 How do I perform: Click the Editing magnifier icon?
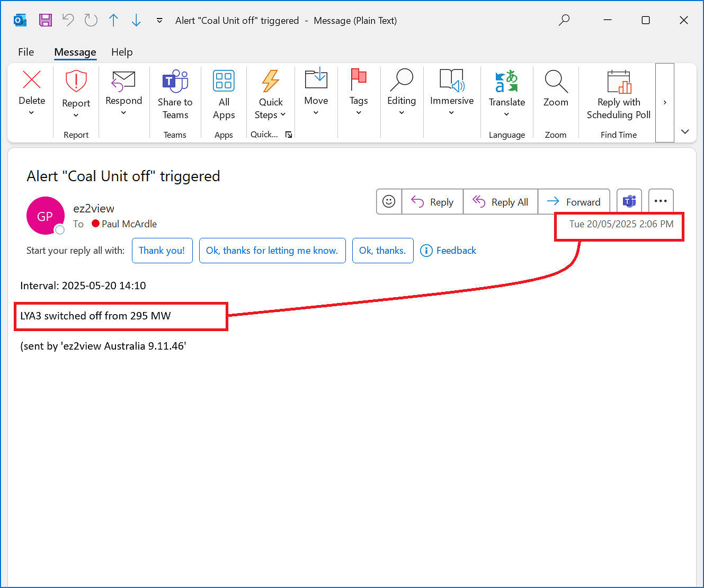point(402,79)
